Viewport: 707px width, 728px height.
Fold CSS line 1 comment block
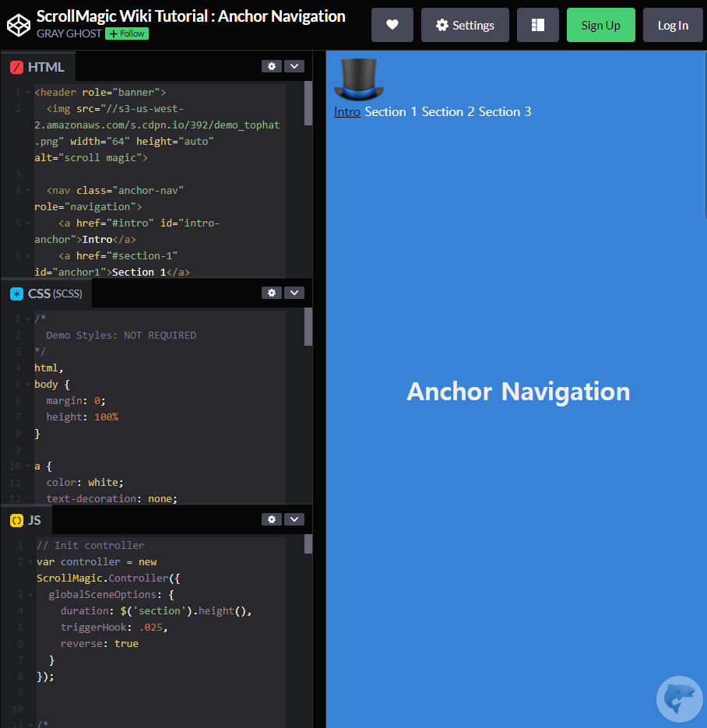[x=28, y=319]
